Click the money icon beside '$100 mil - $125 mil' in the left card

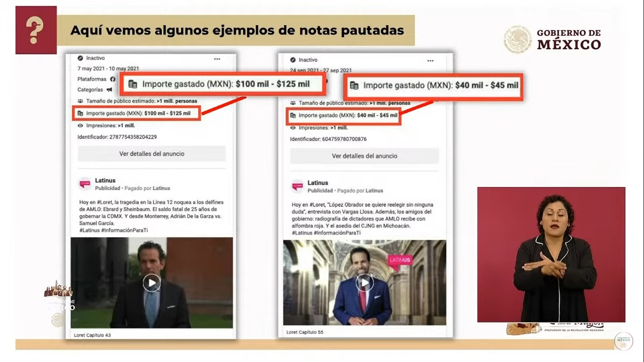coord(81,114)
